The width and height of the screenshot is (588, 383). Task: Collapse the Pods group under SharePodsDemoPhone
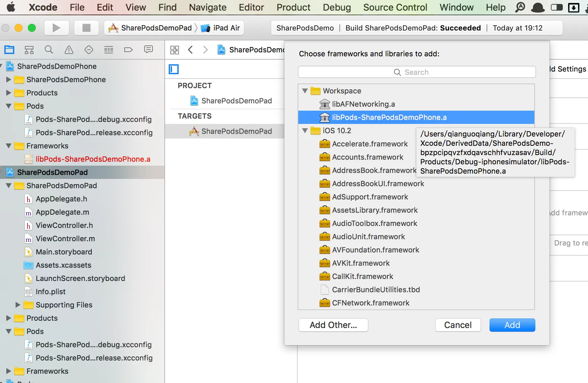point(9,106)
